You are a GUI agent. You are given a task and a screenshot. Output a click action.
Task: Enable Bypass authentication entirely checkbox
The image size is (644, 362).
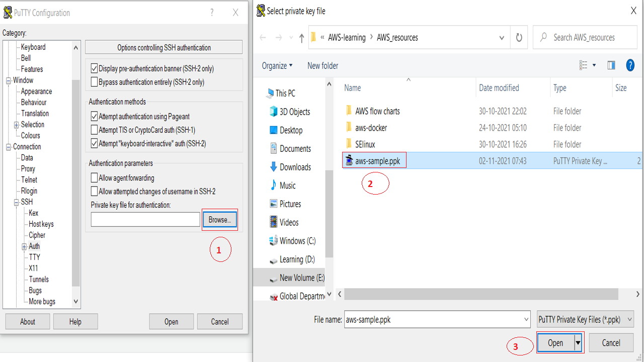94,82
